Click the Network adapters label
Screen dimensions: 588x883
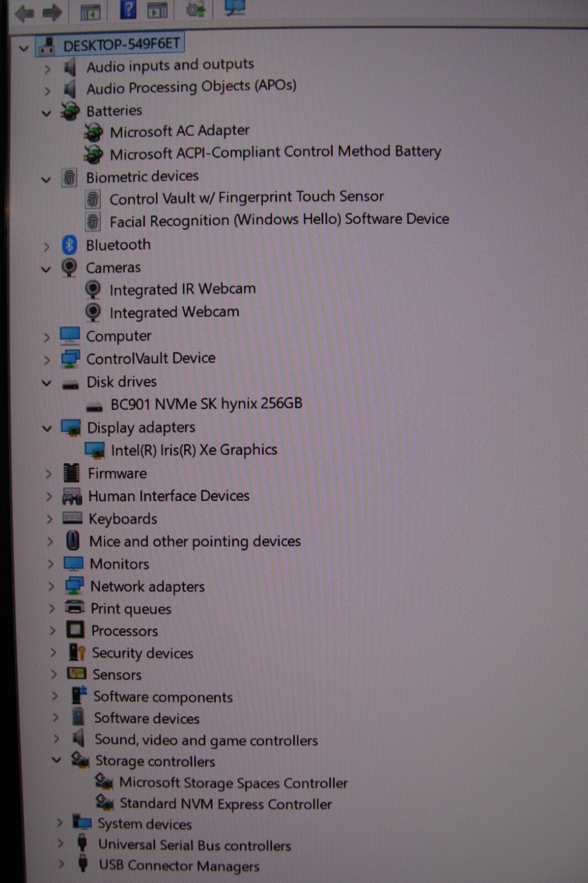coord(147,586)
